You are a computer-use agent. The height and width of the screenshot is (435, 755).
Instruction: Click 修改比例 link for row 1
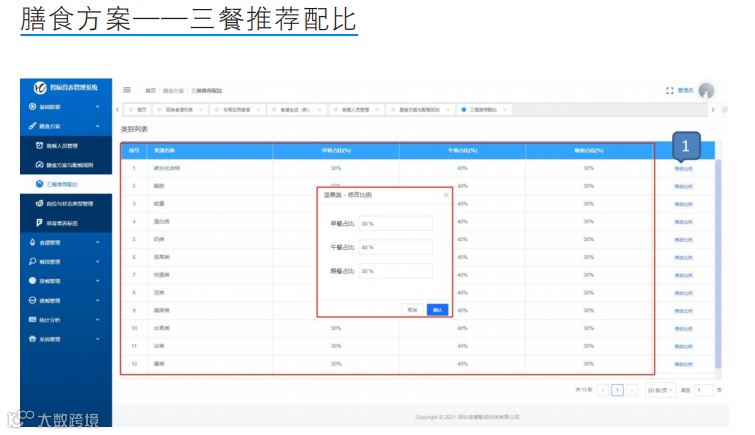tap(683, 169)
